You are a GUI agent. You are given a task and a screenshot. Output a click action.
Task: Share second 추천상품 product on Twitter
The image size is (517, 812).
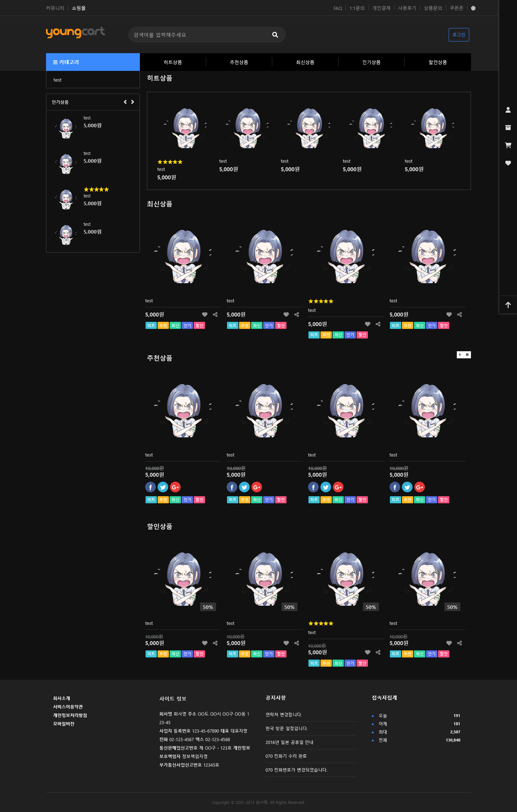(x=244, y=487)
